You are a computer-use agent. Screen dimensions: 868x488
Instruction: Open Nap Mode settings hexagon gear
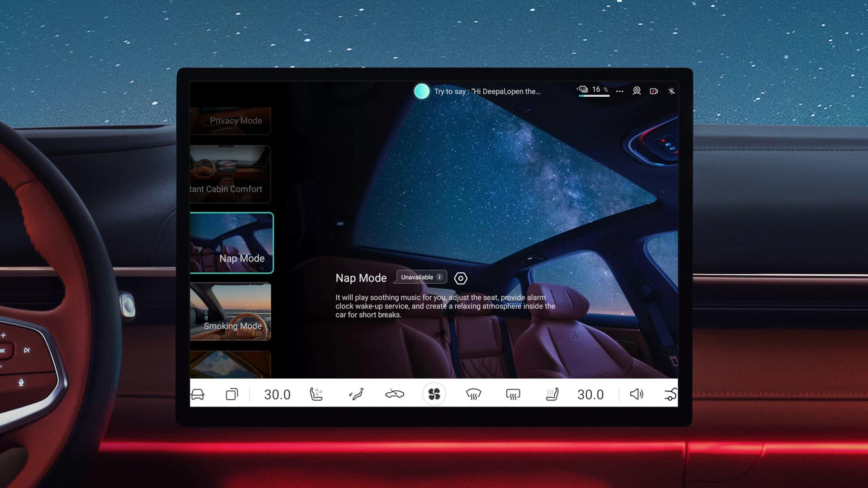461,278
